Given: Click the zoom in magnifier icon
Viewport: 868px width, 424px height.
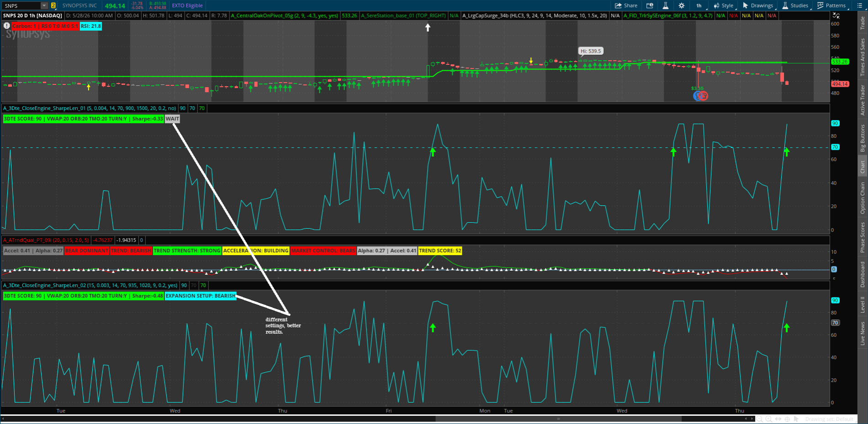Looking at the screenshot, I should click(x=769, y=419).
